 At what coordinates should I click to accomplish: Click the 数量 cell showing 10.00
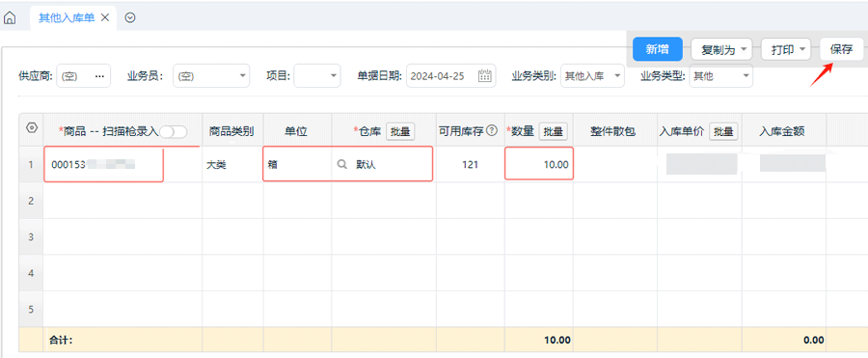[x=538, y=164]
